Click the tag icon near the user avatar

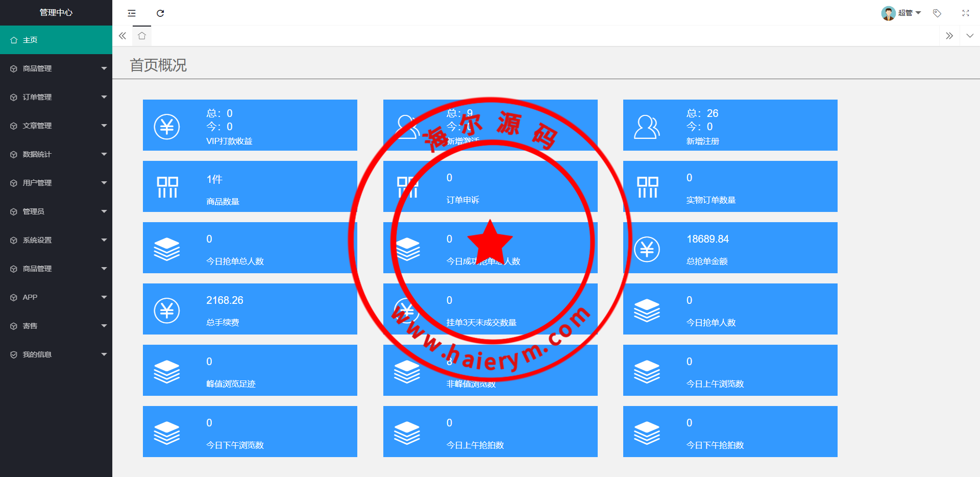coord(937,13)
